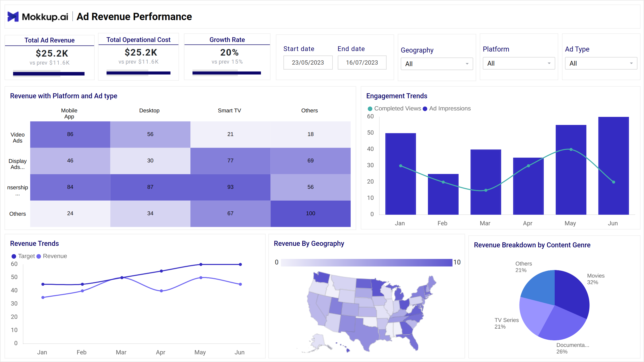Screen dimensions: 644x362
Task: Click the Total Operational Cost progress bar
Action: [138, 73]
